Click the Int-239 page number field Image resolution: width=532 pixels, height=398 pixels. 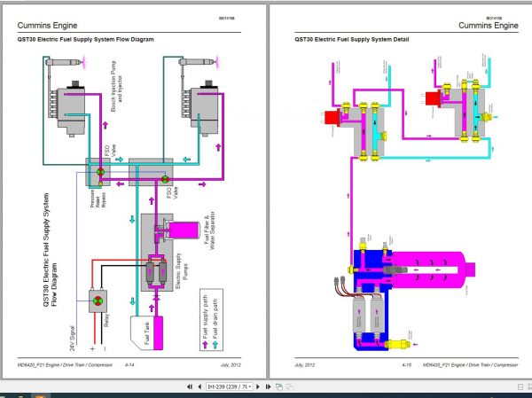pos(223,386)
